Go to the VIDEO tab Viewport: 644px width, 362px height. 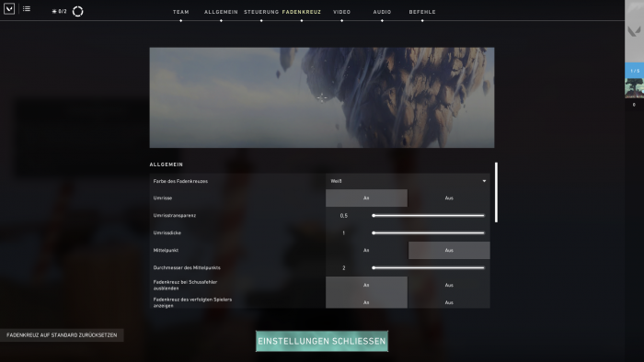[341, 12]
